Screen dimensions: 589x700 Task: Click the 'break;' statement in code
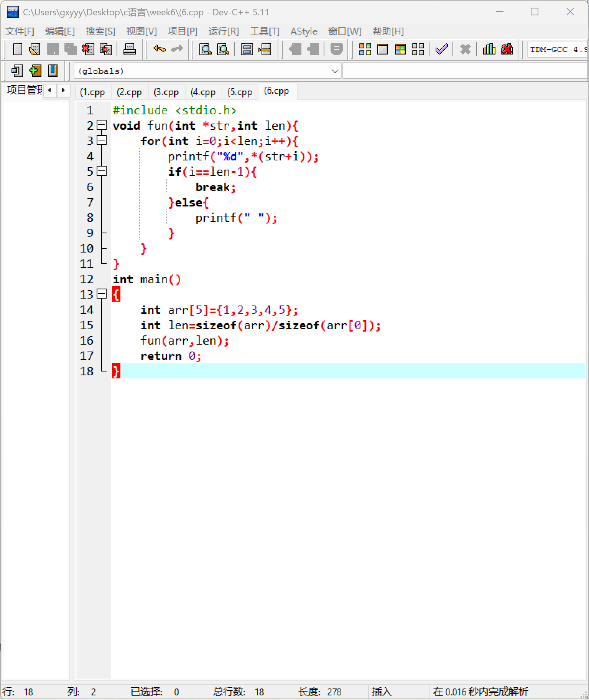coord(216,187)
